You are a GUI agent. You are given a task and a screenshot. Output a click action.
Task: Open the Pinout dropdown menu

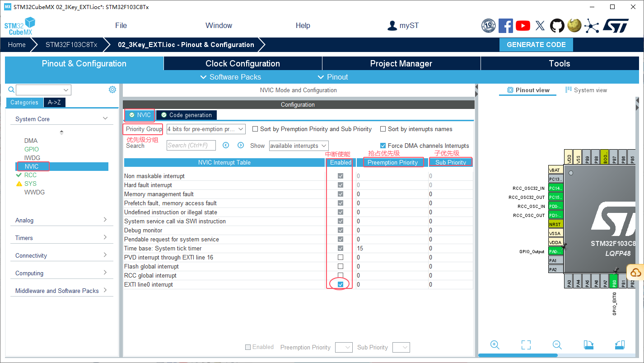tap(333, 77)
